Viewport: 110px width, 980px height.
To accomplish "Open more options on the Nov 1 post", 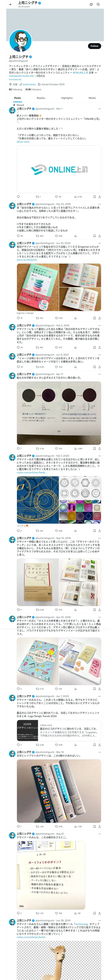I will point(99,109).
